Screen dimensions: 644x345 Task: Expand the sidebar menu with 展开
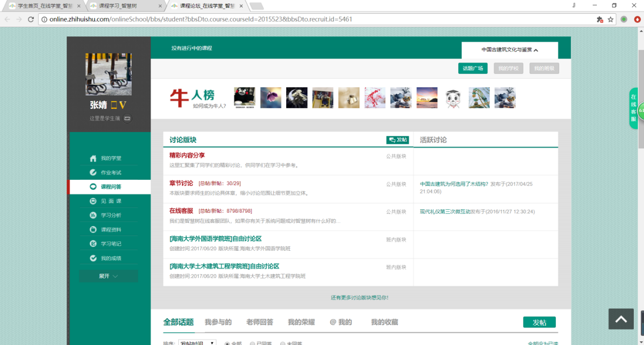pos(108,276)
